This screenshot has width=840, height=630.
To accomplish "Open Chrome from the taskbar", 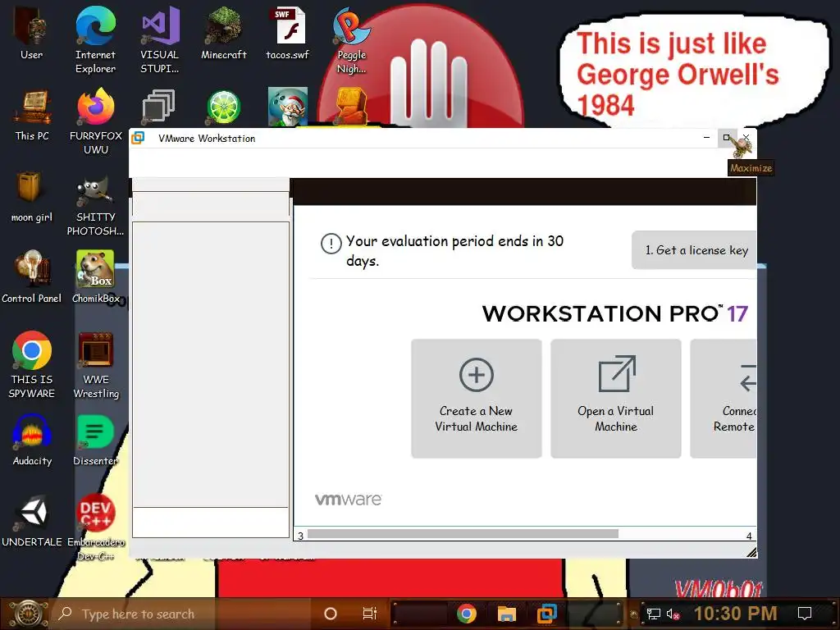I will point(467,614).
